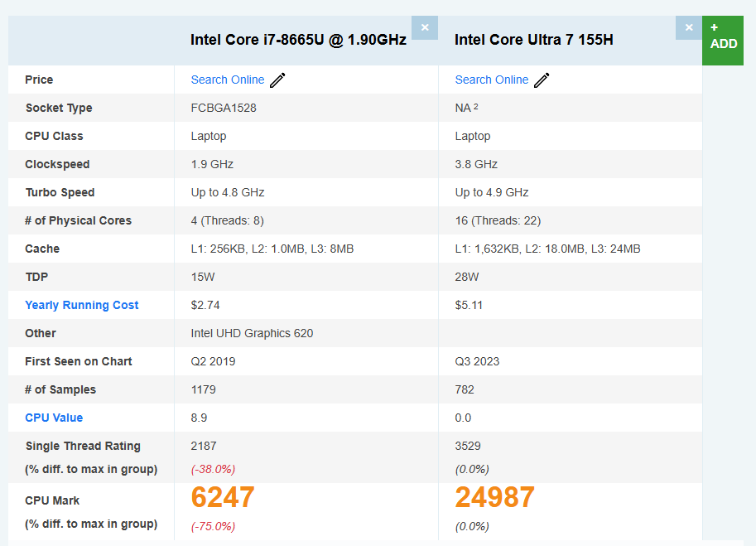756x546 pixels.
Task: Click the Clockspeed row label
Action: (57, 164)
